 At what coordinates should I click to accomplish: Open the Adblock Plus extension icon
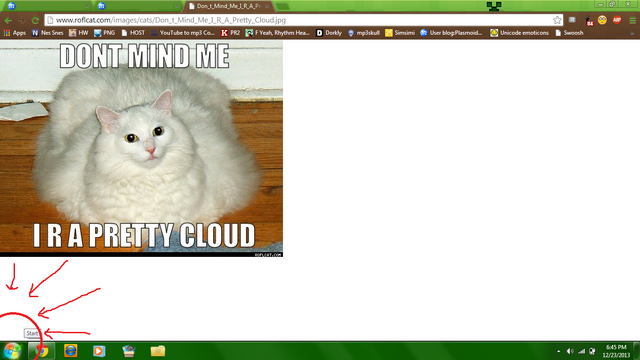[x=617, y=20]
